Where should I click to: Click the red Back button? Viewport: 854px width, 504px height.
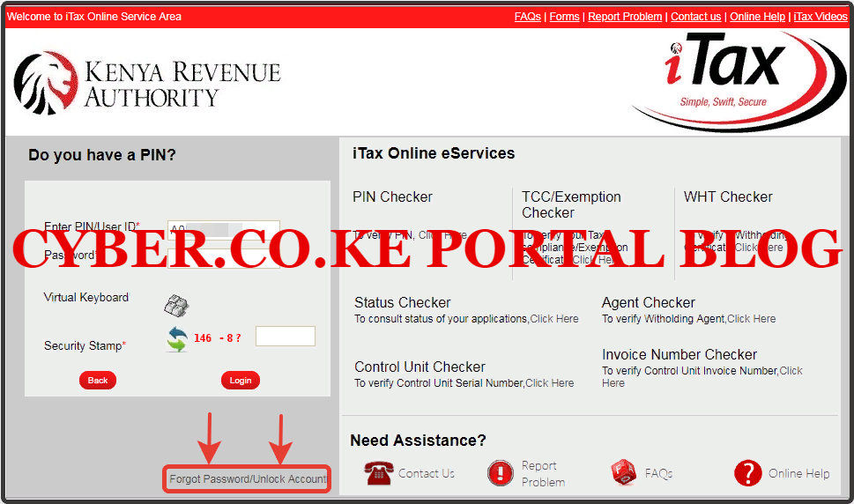[x=98, y=380]
